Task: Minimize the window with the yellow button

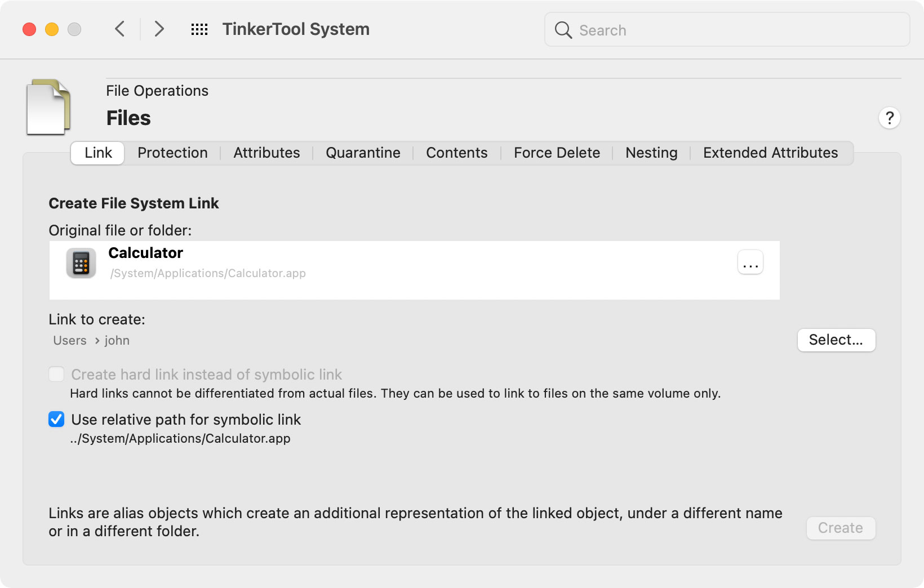Action: (52, 29)
